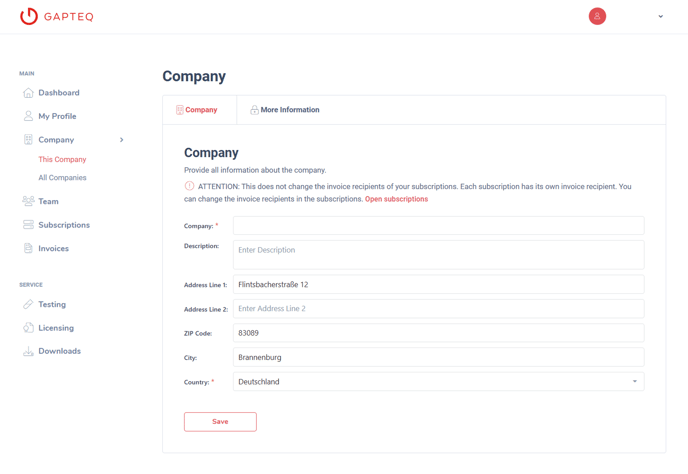
Task: Click the Licensing tag icon
Action: tap(28, 328)
